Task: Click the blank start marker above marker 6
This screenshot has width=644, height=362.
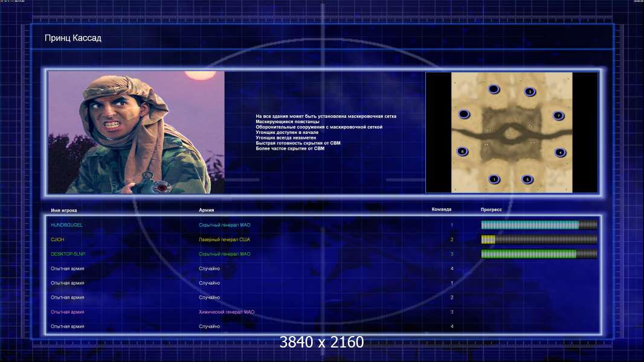Action: pyautogui.click(x=464, y=114)
